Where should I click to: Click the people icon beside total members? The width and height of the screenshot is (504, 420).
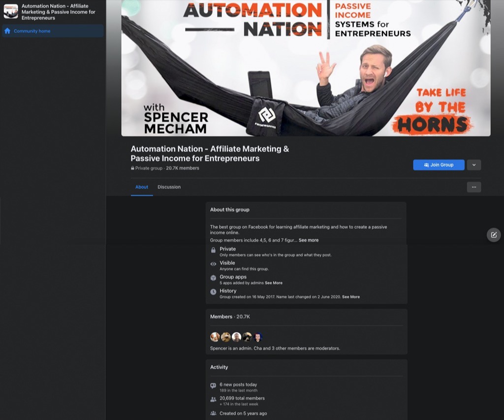pyautogui.click(x=213, y=399)
